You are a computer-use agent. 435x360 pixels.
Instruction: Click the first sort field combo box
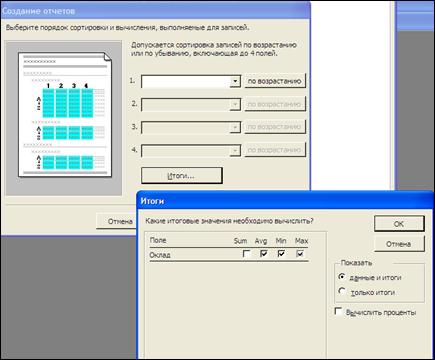point(191,81)
